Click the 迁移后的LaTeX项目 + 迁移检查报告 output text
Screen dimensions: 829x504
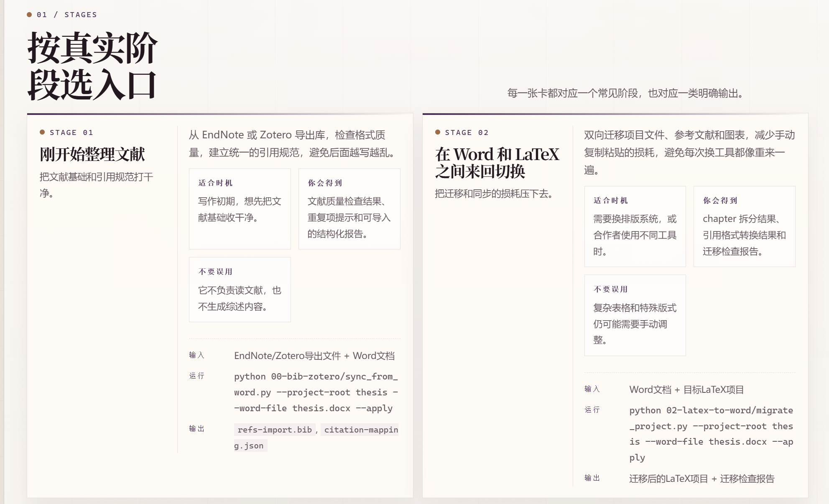(x=702, y=479)
